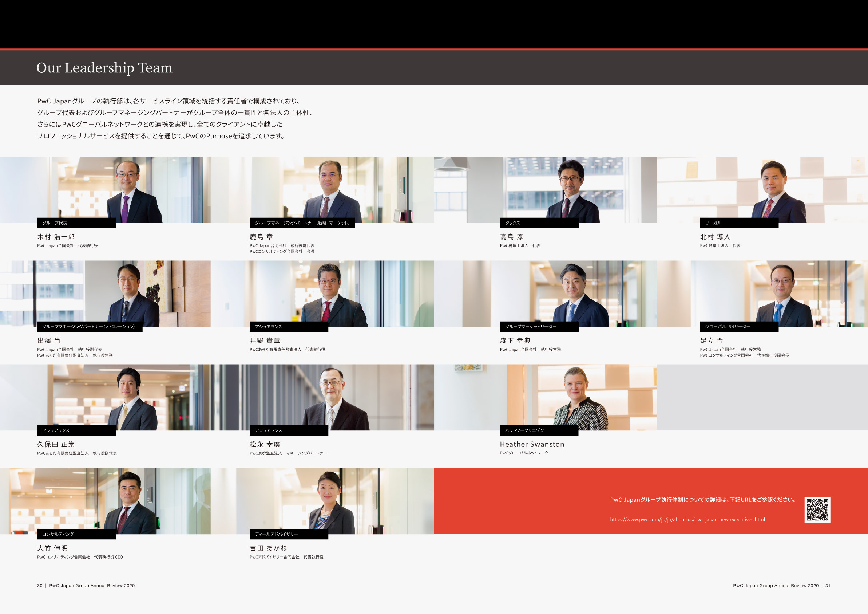Click the name '松永 幸廣'
Viewport: 868px width, 614px height.
[265, 444]
